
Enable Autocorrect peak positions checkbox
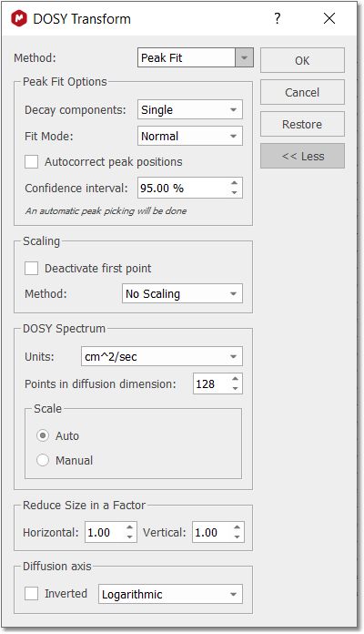click(32, 162)
